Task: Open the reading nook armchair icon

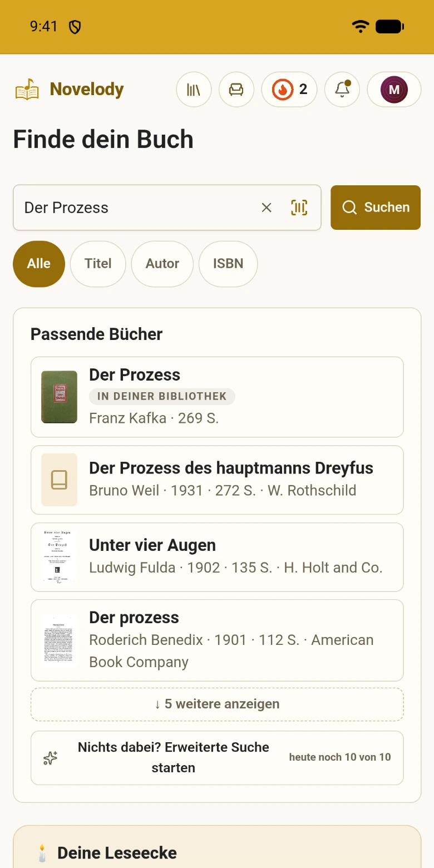Action: 236,89
